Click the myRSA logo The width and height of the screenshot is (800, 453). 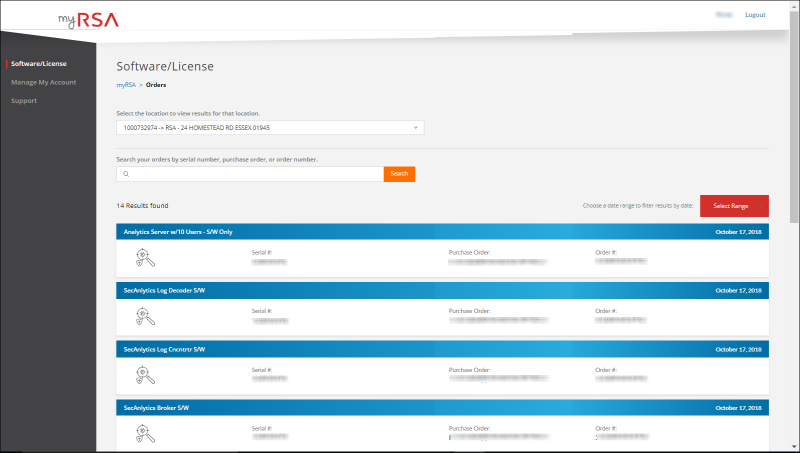click(88, 20)
